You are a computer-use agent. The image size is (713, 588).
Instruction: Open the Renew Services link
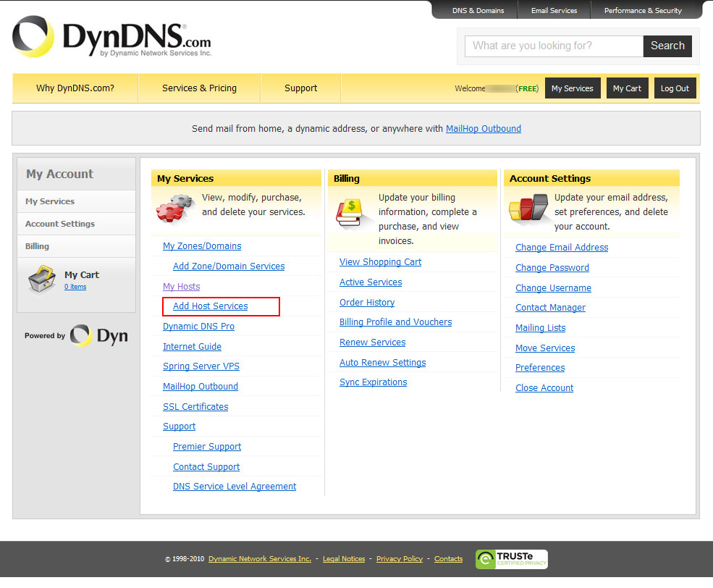pos(372,343)
